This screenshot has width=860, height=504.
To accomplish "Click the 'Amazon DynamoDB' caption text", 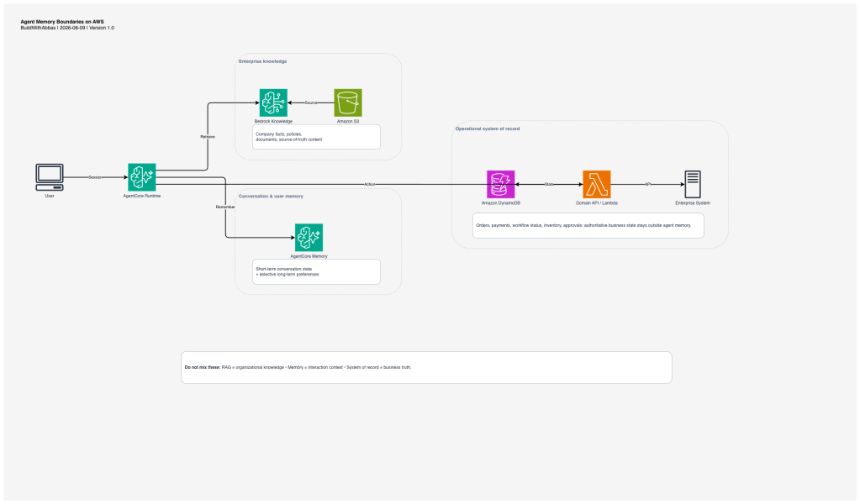I will pyautogui.click(x=501, y=203).
